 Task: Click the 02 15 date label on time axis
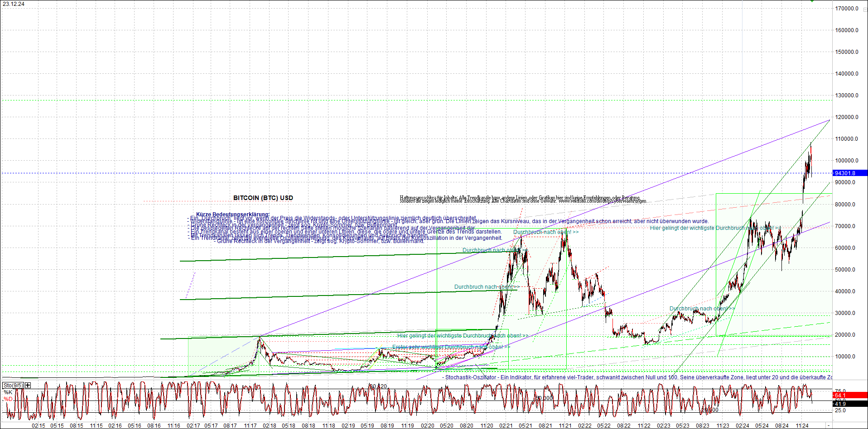pyautogui.click(x=39, y=425)
